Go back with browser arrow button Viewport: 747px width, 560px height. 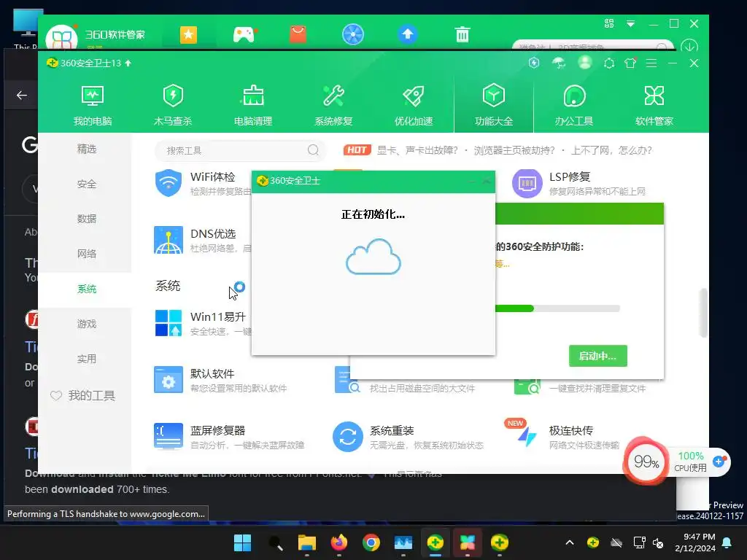(21, 96)
